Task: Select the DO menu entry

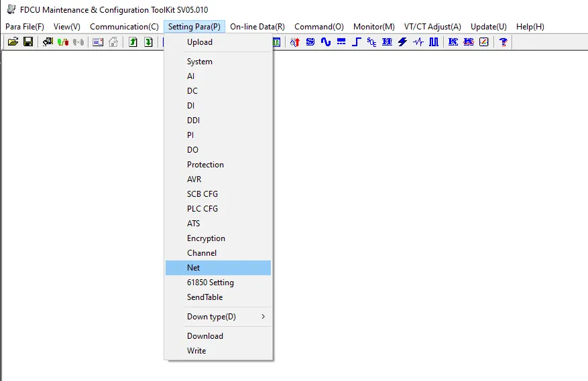Action: pos(219,150)
